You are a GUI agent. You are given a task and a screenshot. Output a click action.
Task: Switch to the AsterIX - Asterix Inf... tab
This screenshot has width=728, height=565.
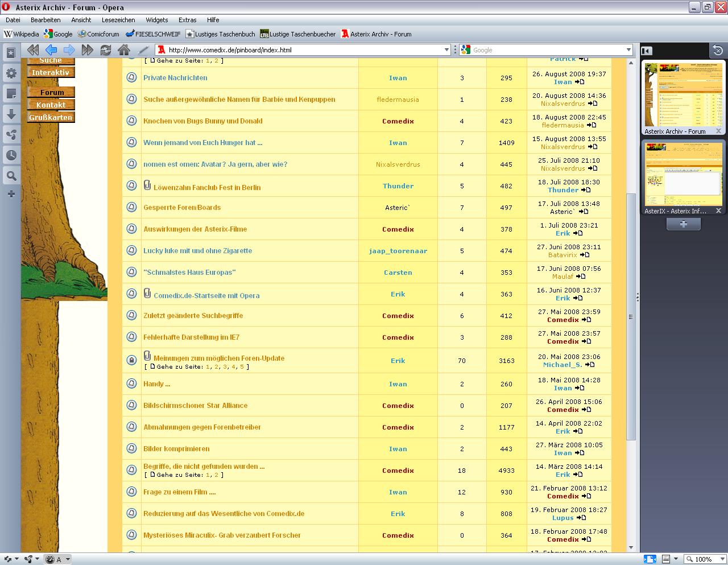point(683,178)
